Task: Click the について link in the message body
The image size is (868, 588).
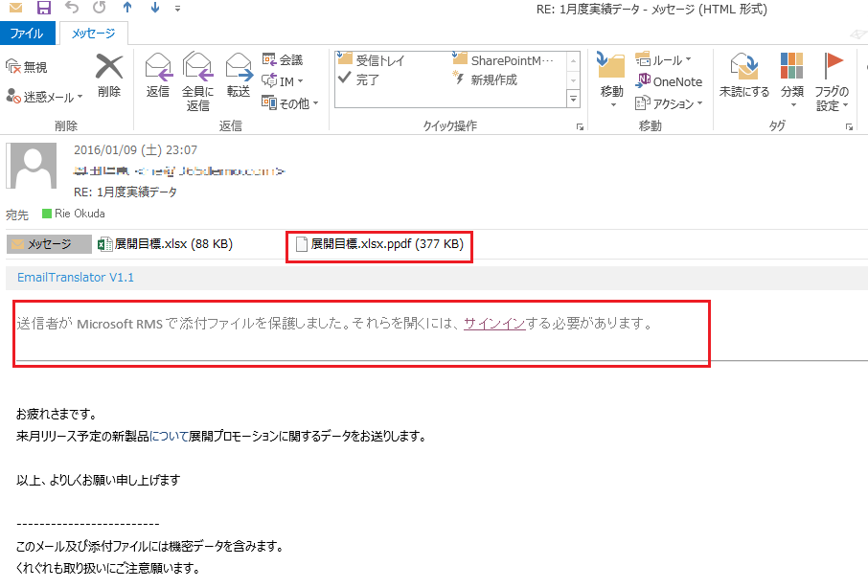Action: [169, 437]
